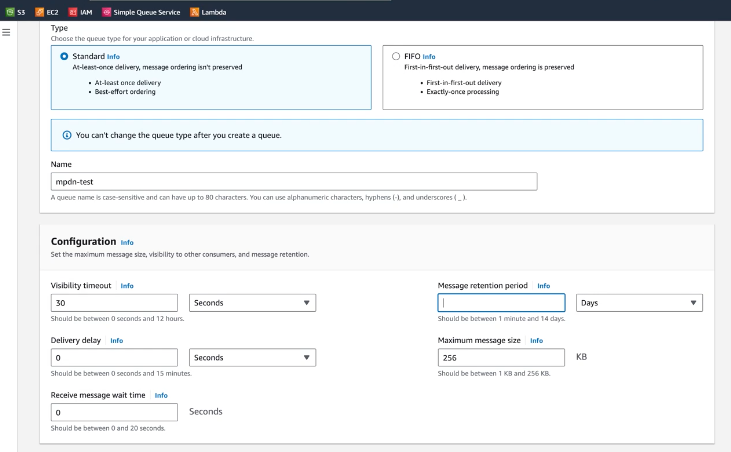Screen dimensions: 731x452
Task: Click into the queue Name text field
Action: tap(294, 181)
